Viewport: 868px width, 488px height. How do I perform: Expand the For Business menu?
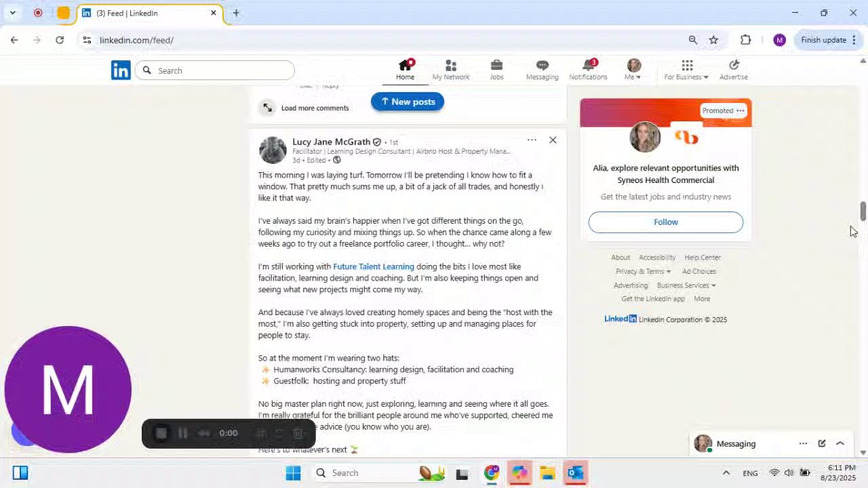click(x=686, y=70)
